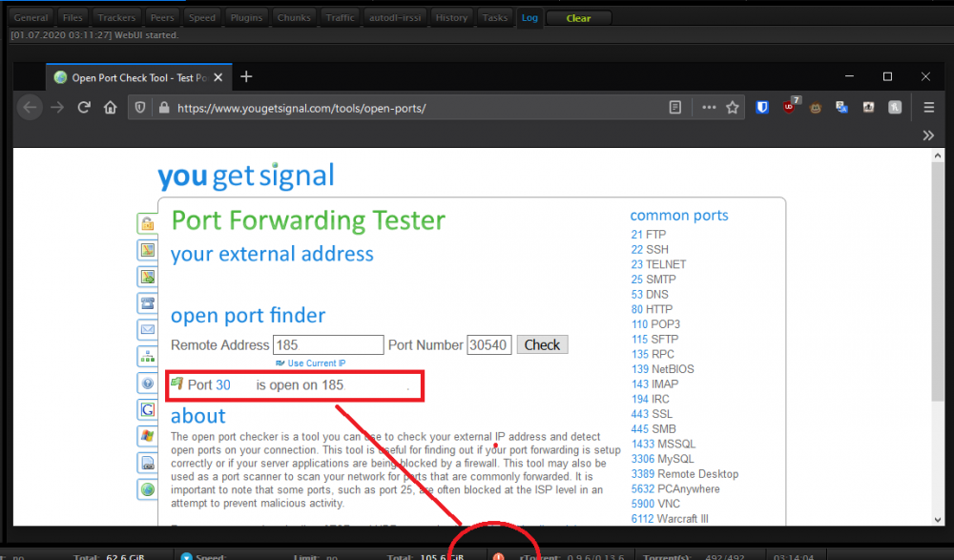Reload the current page
Screen dimensions: 954x560
click(x=84, y=108)
